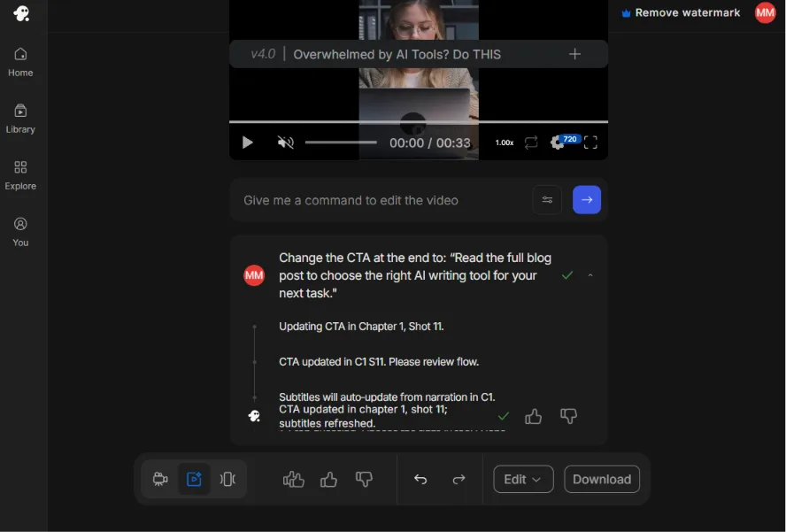The image size is (786, 532).
Task: Submit command with blue arrow button
Action: click(x=587, y=199)
